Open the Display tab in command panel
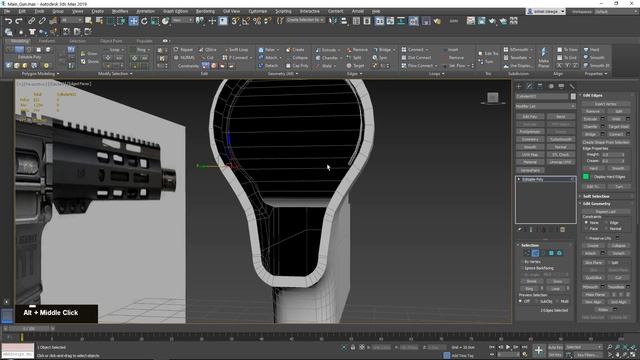This screenshot has height=360, width=640. point(561,86)
